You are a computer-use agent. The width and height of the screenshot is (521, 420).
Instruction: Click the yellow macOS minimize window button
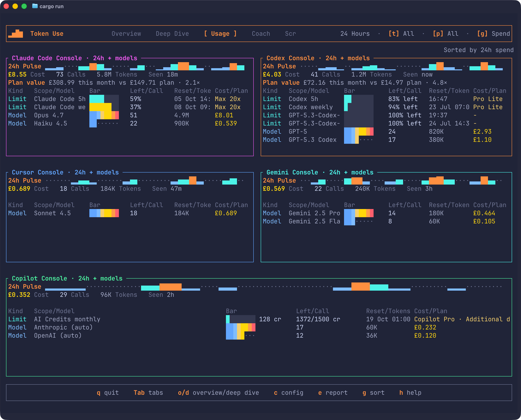(x=15, y=6)
